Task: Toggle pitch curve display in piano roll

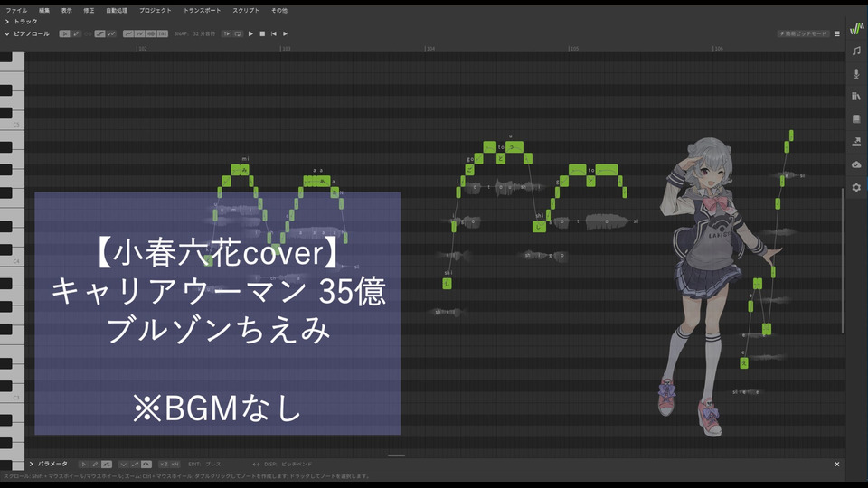Action: (128, 33)
